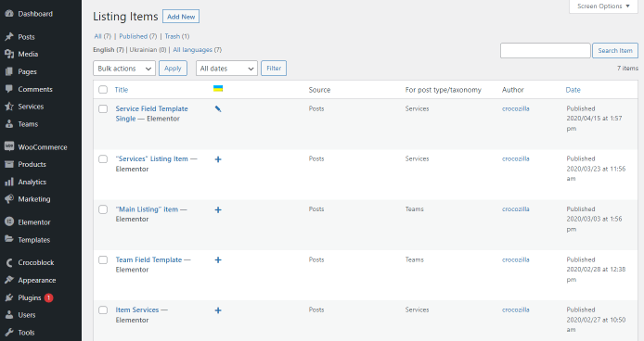This screenshot has width=644, height=341.
Task: Show Published (7) items filter
Action: click(138, 36)
